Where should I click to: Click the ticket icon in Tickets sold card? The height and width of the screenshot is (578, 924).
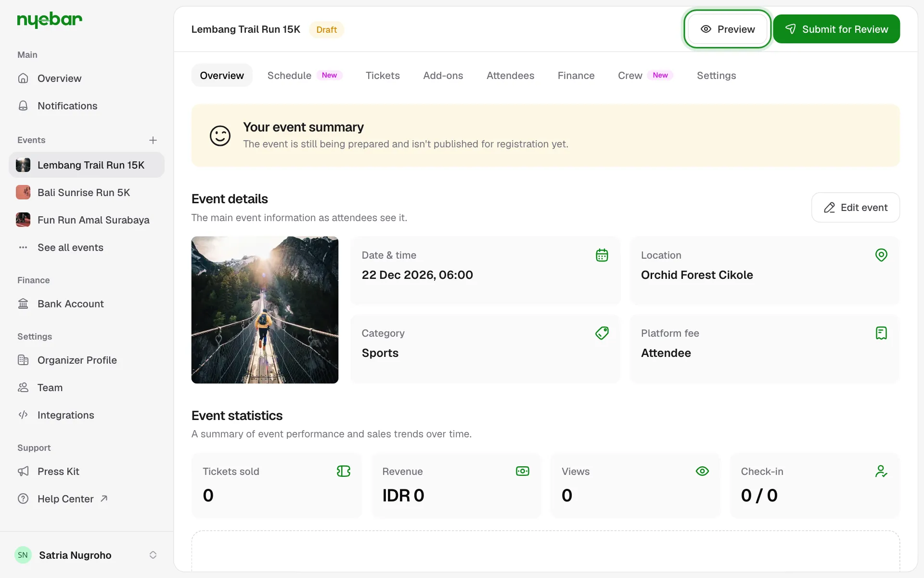344,471
